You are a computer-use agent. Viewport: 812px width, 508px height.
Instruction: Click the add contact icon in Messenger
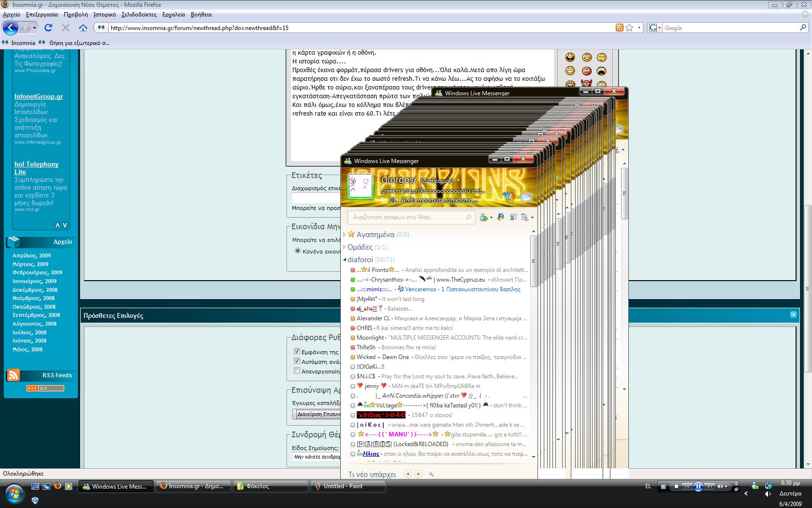coord(483,218)
